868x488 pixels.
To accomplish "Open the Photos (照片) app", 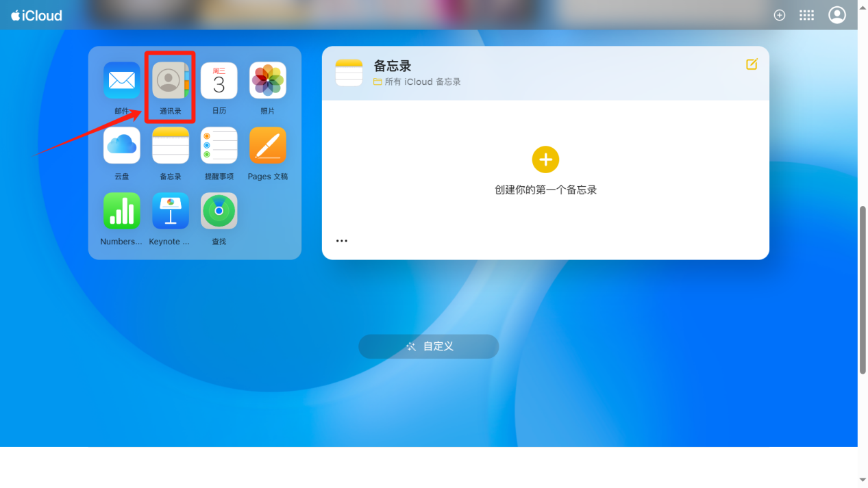I will coord(268,81).
